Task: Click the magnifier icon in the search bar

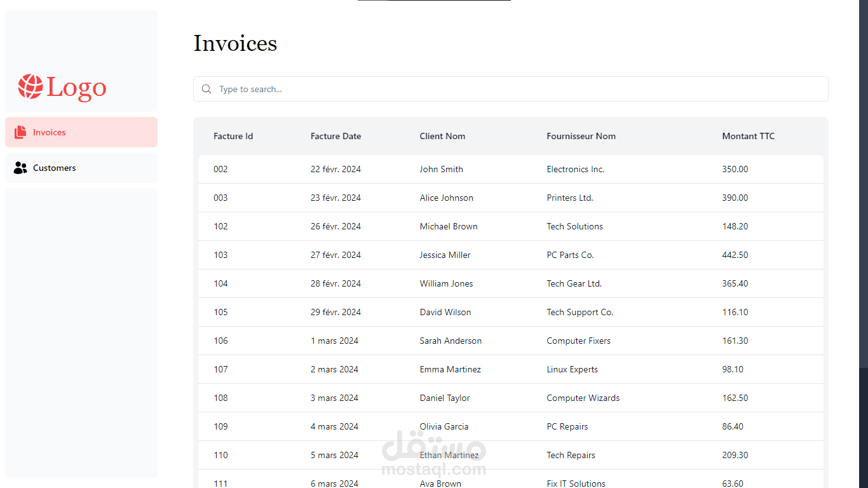Action: click(207, 89)
